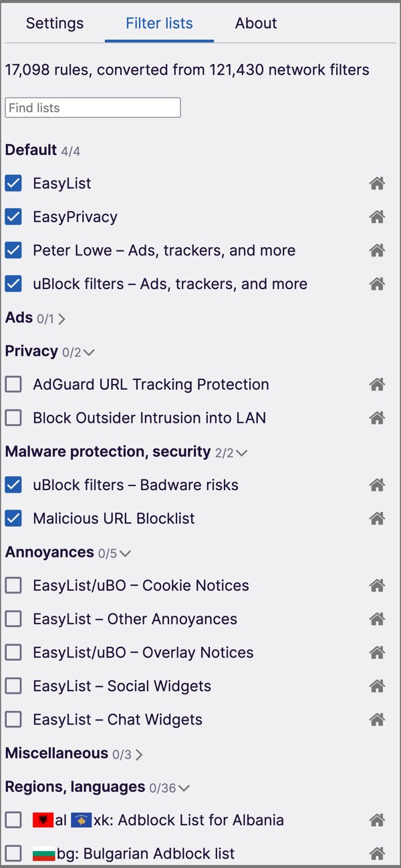Click the EasyList – Social Widgets label

122,686
